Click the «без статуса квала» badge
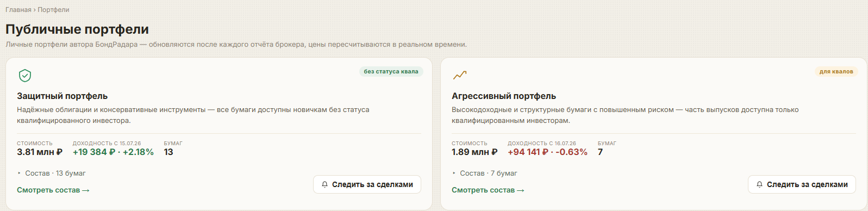 pyautogui.click(x=391, y=72)
